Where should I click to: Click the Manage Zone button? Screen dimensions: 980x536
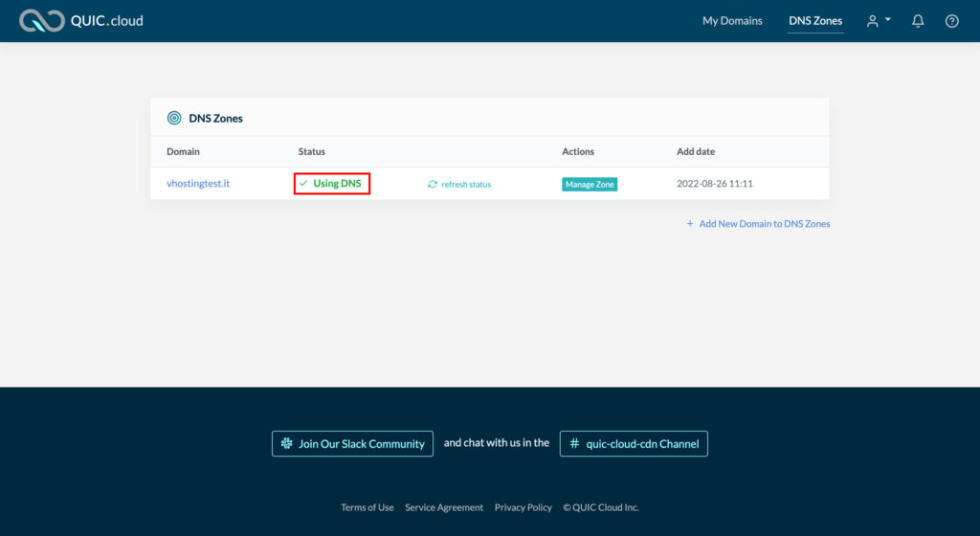point(590,185)
